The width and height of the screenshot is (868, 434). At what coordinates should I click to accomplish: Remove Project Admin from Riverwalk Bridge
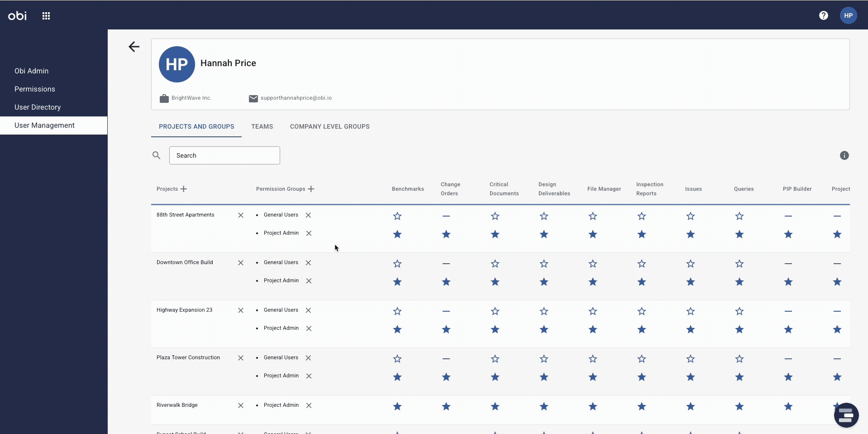pyautogui.click(x=309, y=405)
